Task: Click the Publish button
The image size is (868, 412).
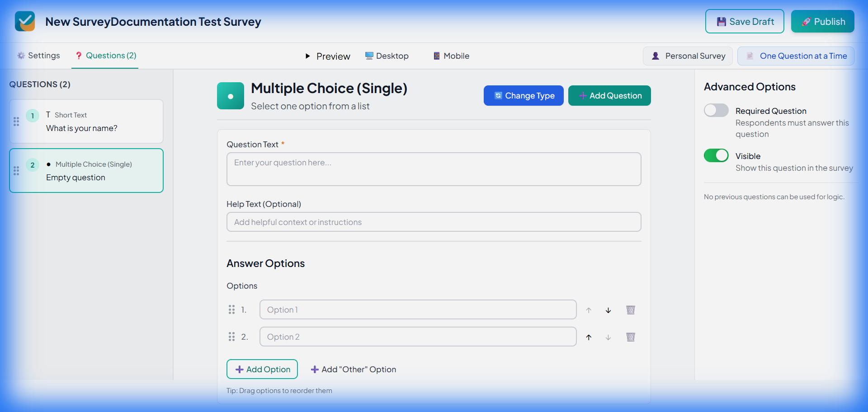Action: [822, 21]
